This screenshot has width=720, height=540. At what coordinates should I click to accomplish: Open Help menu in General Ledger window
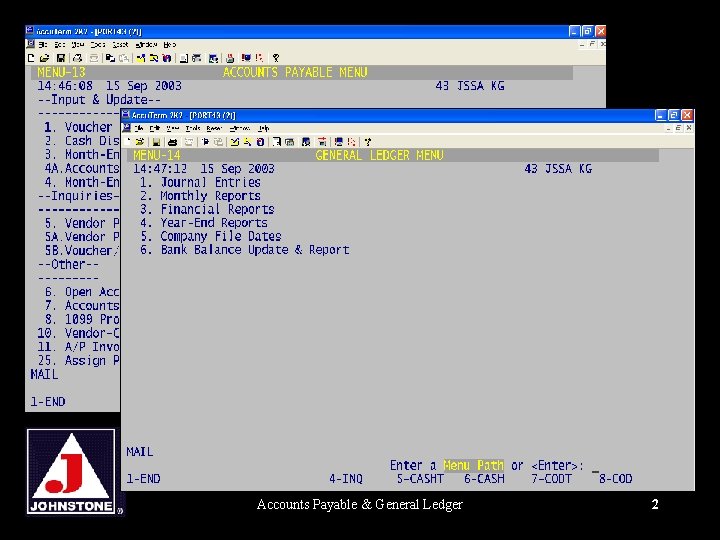(263, 128)
